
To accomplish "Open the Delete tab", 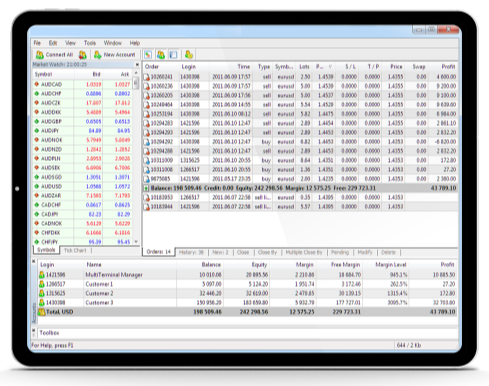I will coord(388,252).
